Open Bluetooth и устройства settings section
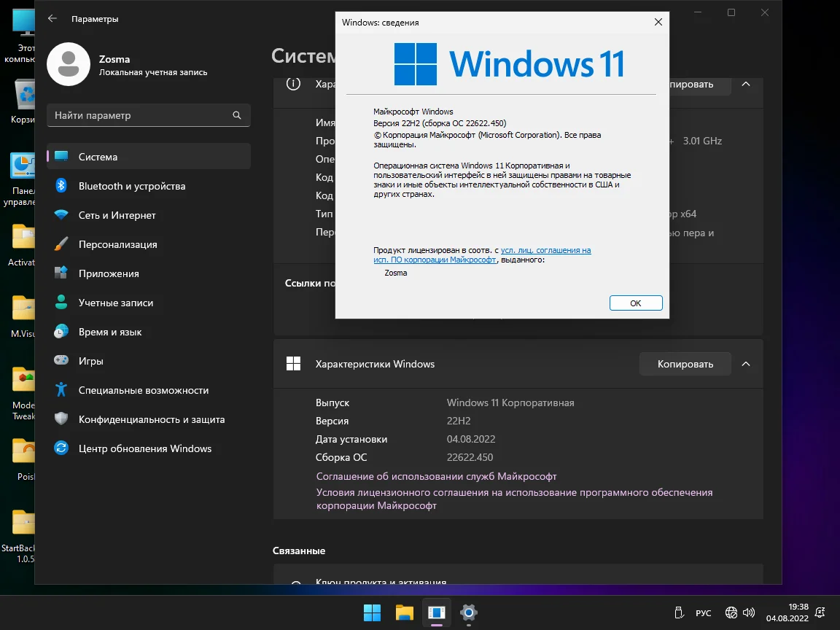 pyautogui.click(x=131, y=186)
